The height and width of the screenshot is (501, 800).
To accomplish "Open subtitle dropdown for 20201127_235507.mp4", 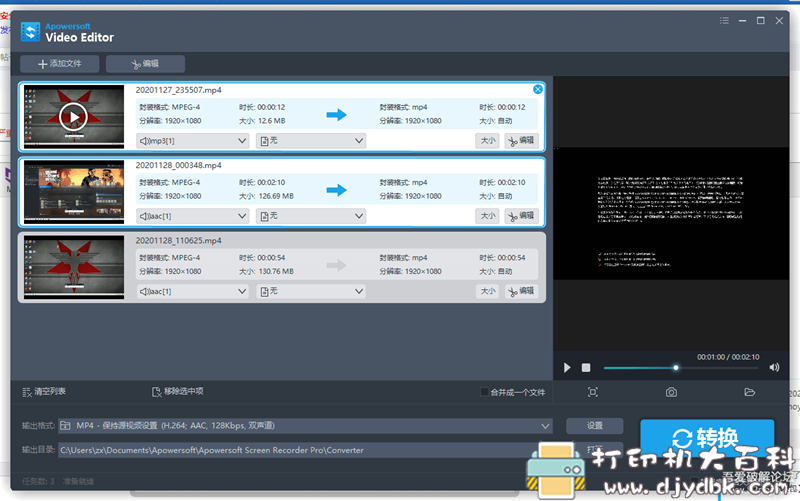I will (x=311, y=141).
